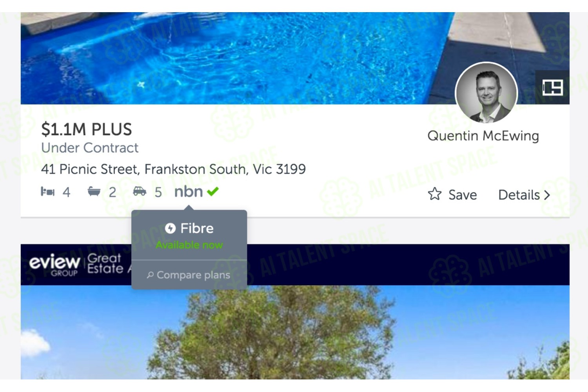This screenshot has width=588, height=392.
Task: Open Quentin McEwing's agent profile photo
Action: (486, 94)
